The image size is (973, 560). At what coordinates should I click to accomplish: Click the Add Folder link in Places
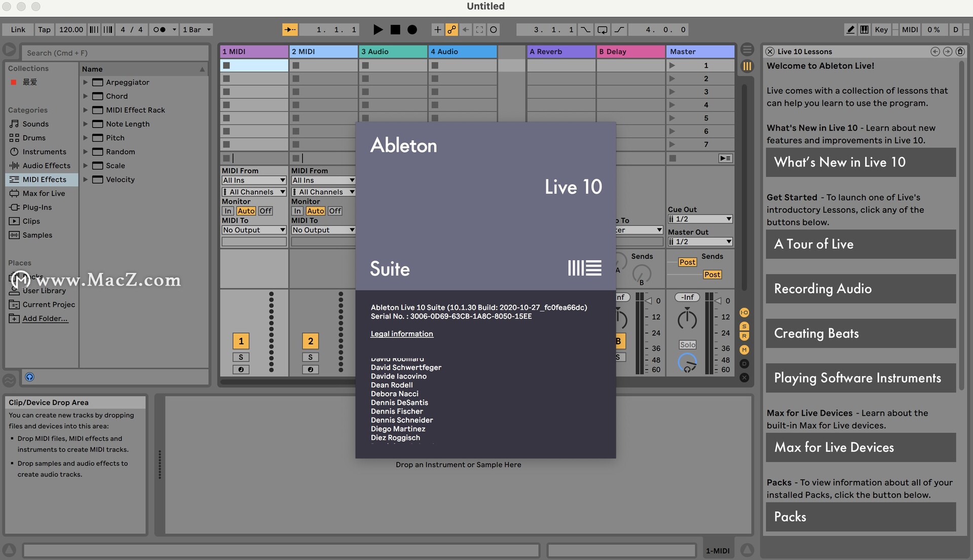coord(45,318)
